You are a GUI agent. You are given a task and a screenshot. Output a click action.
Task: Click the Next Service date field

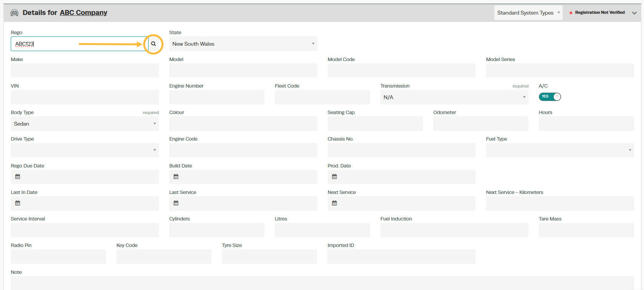click(x=401, y=204)
